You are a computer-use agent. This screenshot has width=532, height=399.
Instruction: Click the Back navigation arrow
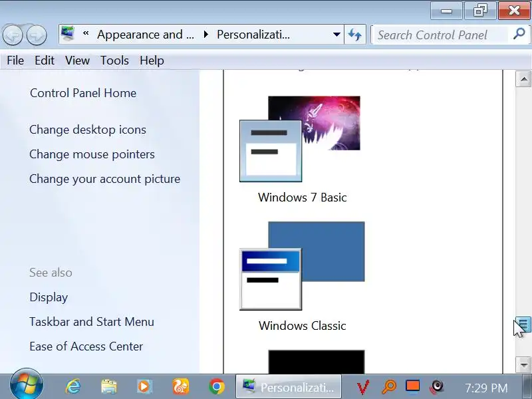point(13,35)
